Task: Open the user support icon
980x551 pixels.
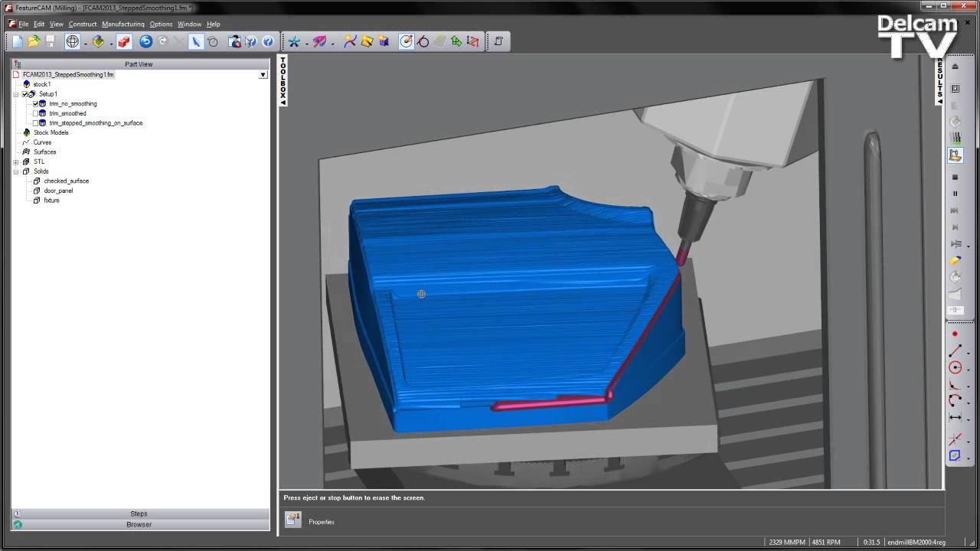Action: (234, 41)
